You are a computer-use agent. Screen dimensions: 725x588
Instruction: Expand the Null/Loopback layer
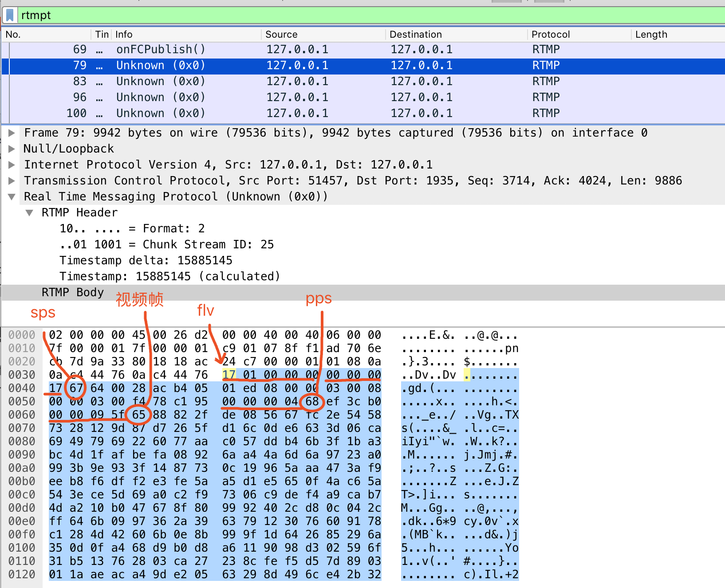tap(12, 149)
